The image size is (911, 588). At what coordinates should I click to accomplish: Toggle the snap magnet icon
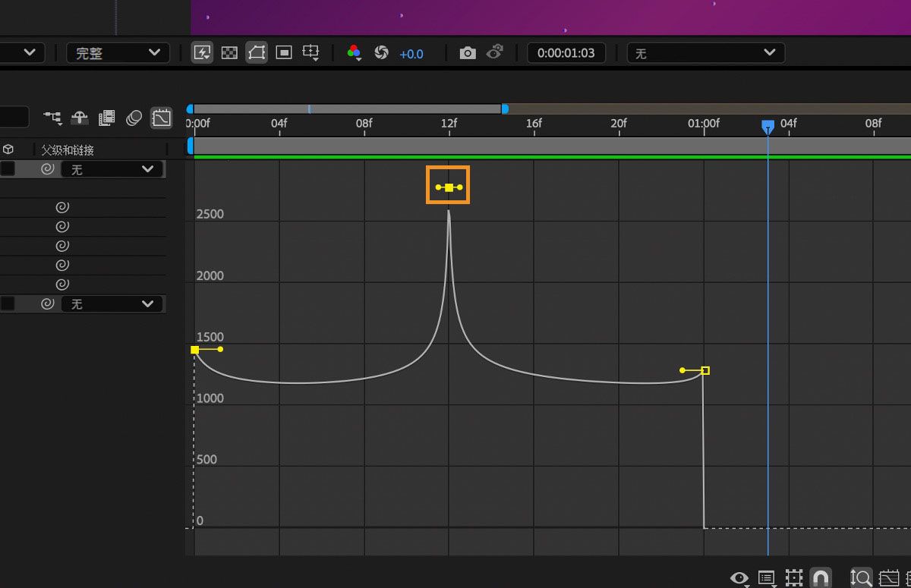point(820,578)
